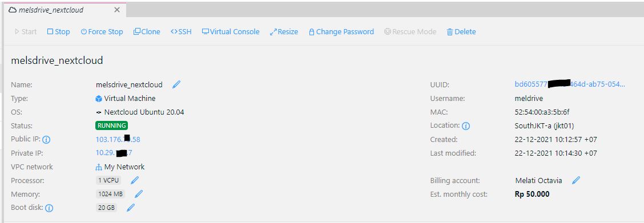Open the SSH connection option
This screenshot has width=644, height=223.
(x=181, y=31)
